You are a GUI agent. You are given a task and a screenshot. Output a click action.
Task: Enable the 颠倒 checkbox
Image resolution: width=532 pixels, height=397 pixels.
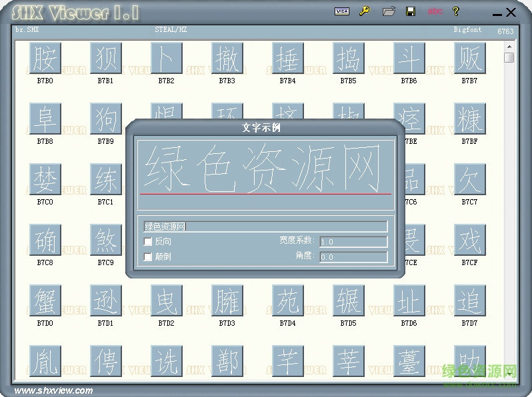click(x=147, y=257)
